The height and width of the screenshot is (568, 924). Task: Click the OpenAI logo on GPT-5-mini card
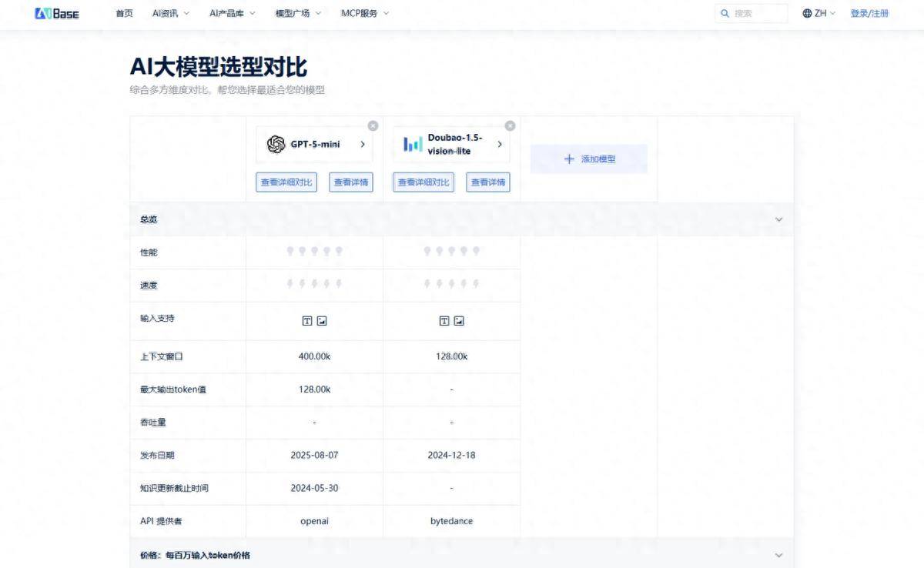[275, 143]
